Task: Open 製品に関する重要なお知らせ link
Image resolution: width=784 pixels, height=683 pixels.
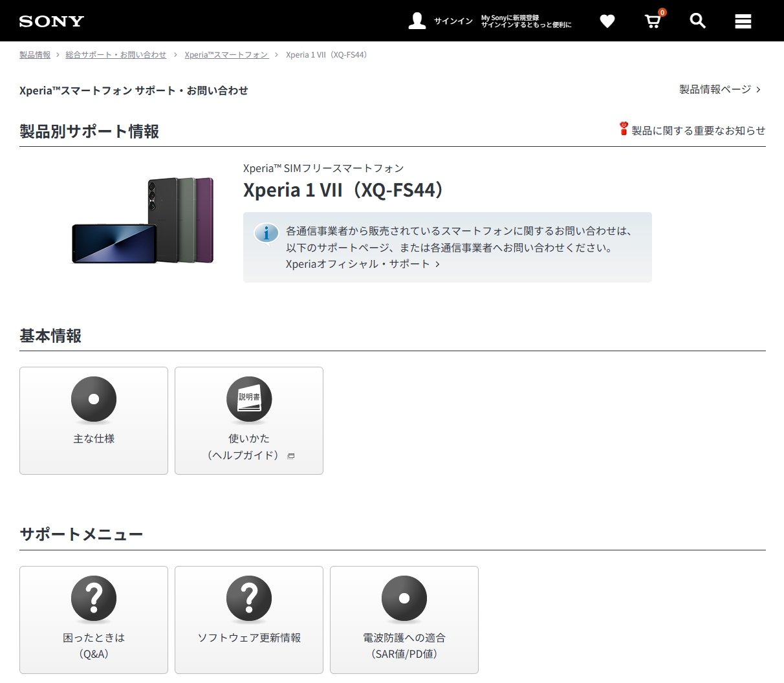Action: coord(698,131)
